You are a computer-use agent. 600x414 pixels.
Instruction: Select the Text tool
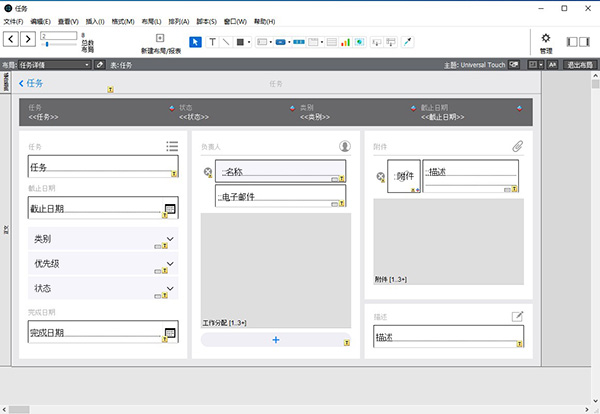[212, 42]
